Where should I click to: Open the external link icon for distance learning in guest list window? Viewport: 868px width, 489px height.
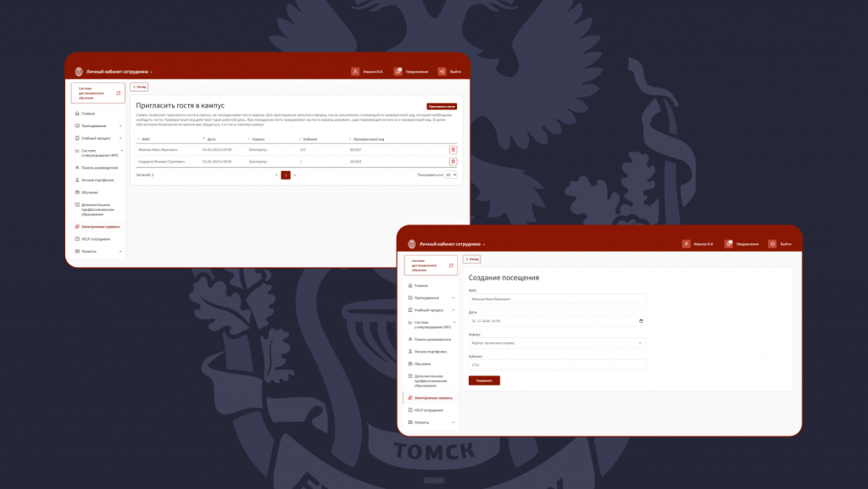point(118,93)
